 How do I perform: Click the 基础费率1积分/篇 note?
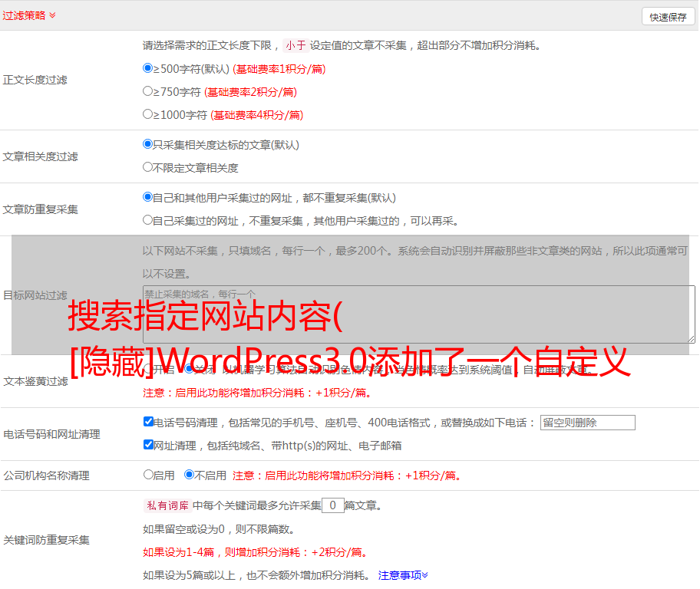pos(279,69)
